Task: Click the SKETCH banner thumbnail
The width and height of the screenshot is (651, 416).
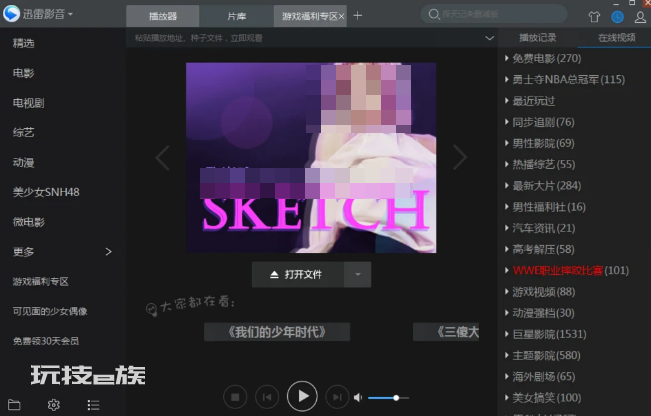Action: pyautogui.click(x=311, y=158)
